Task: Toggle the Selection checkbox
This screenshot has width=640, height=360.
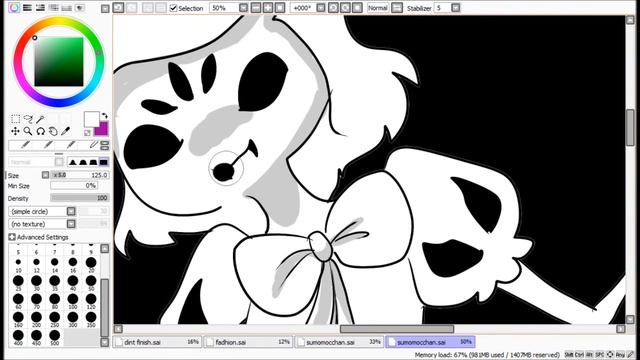Action: (173, 8)
